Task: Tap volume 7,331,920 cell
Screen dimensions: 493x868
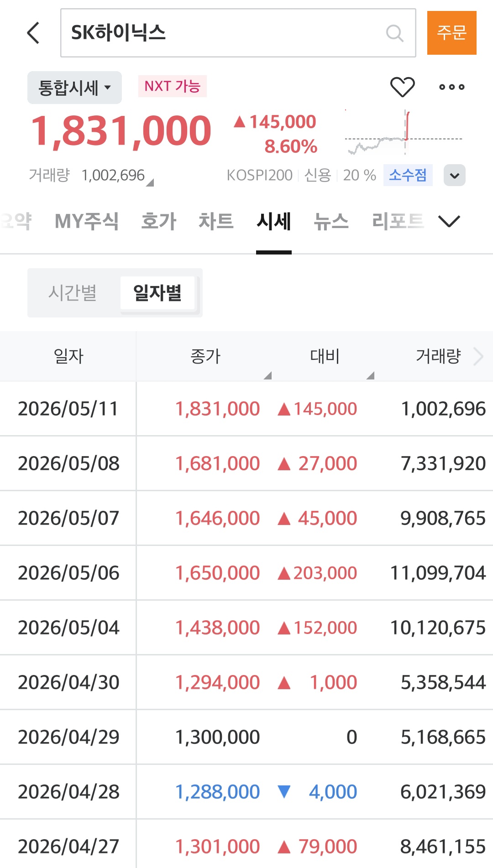Action: coord(443,463)
